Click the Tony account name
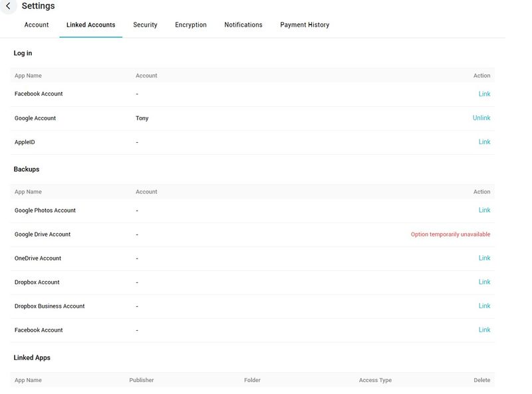This screenshot has width=532, height=394. [142, 118]
